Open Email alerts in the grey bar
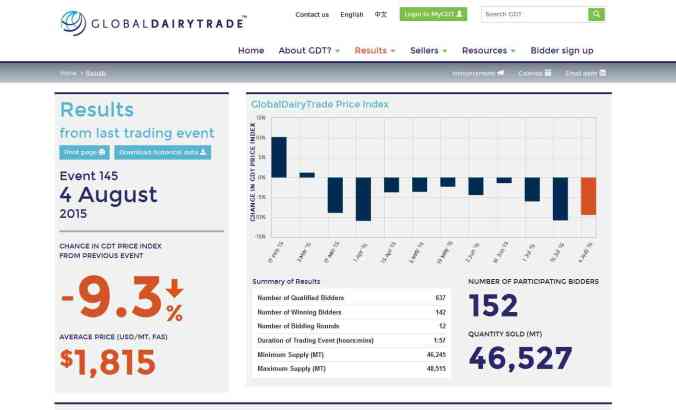 click(x=585, y=73)
